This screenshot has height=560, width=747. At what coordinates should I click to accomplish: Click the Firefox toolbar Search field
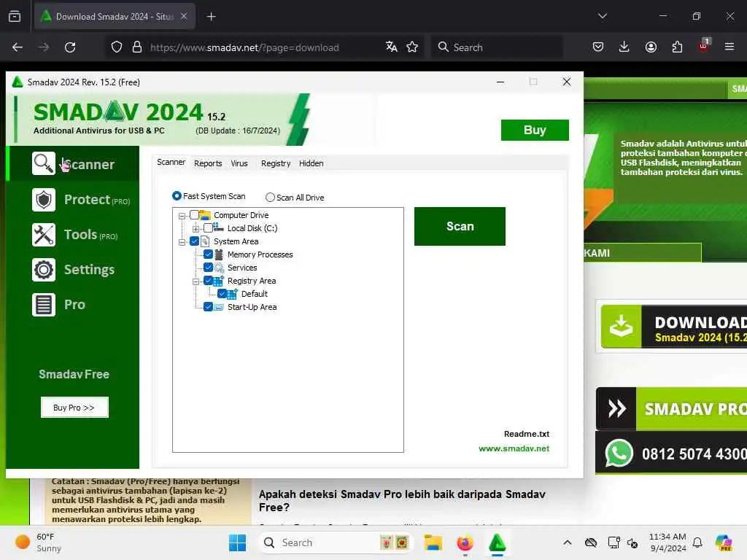497,47
